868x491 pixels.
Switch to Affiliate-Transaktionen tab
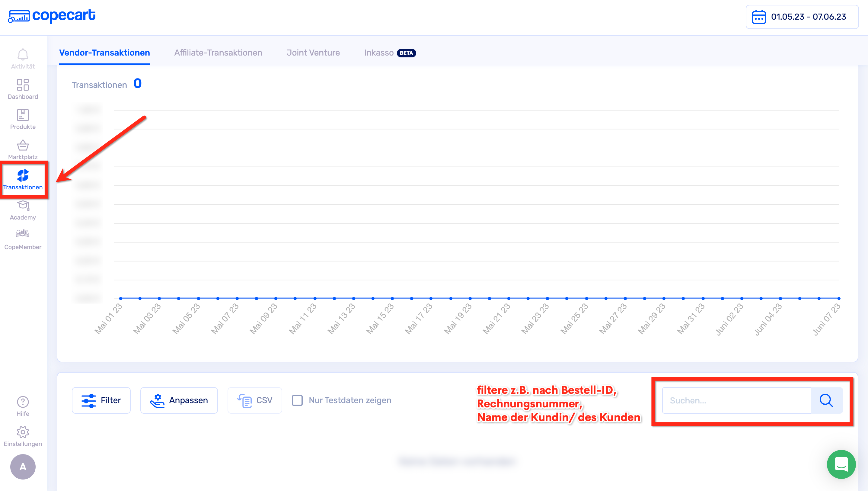click(x=218, y=53)
